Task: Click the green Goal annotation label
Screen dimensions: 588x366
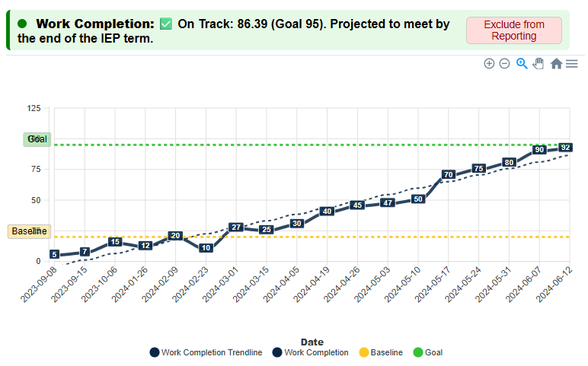Action: coord(37,139)
